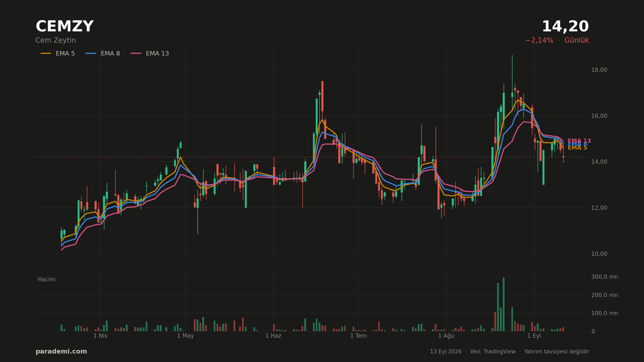
Task: Select the EMA 8 legend entry
Action: pos(103,53)
